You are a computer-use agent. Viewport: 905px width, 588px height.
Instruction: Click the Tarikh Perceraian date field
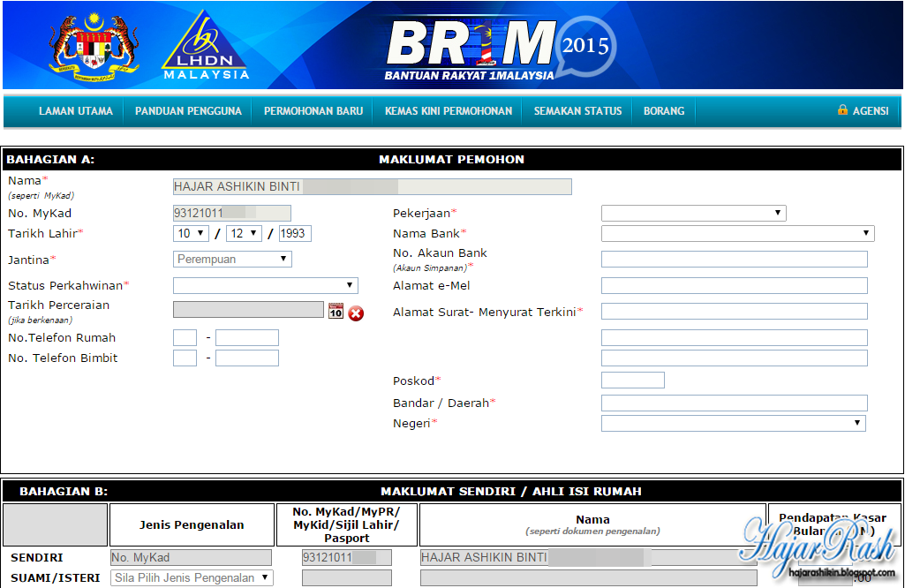pyautogui.click(x=248, y=309)
